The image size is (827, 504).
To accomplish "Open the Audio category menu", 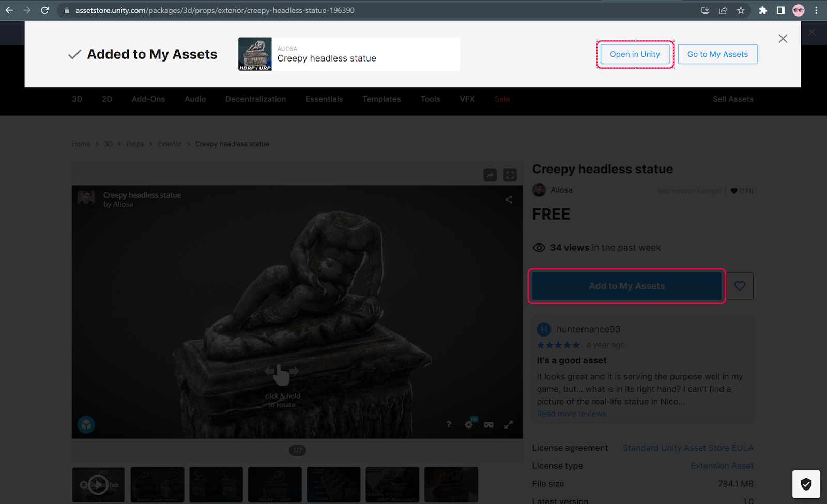I will pos(195,99).
